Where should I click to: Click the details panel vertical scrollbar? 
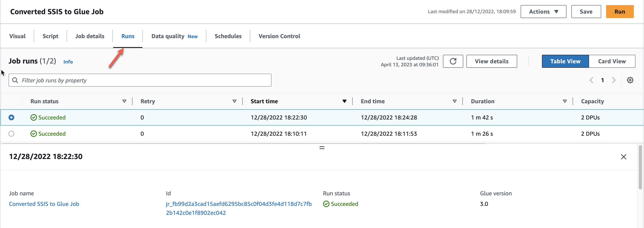(x=640, y=168)
